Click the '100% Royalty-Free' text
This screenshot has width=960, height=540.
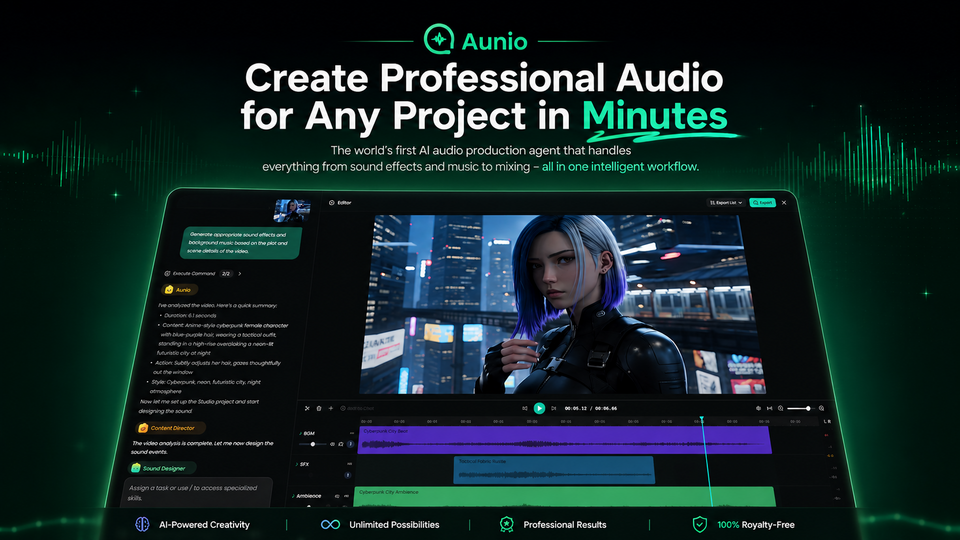(x=756, y=525)
